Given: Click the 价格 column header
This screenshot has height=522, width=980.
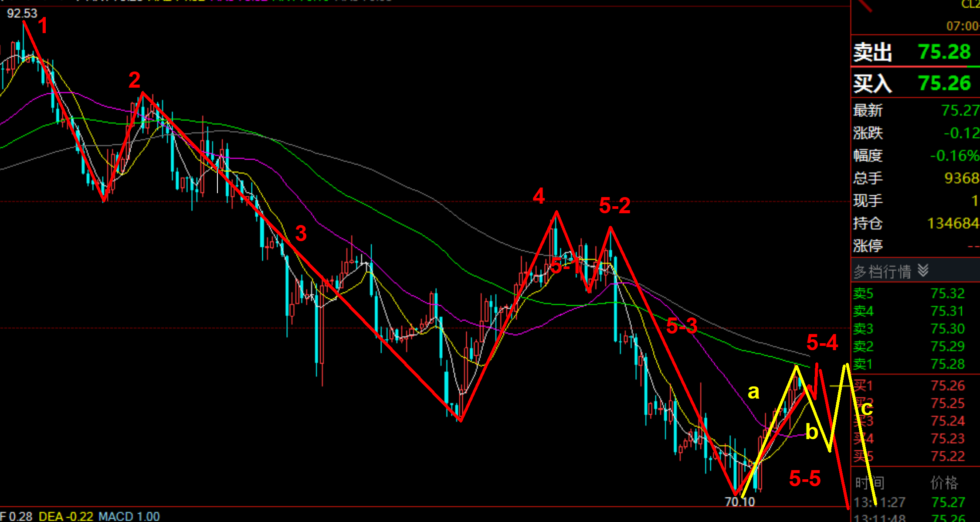Looking at the screenshot, I should 944,483.
